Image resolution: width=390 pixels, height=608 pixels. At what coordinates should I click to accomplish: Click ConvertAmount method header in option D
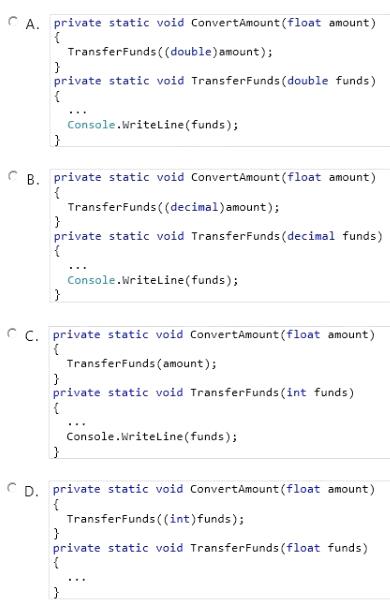point(214,489)
